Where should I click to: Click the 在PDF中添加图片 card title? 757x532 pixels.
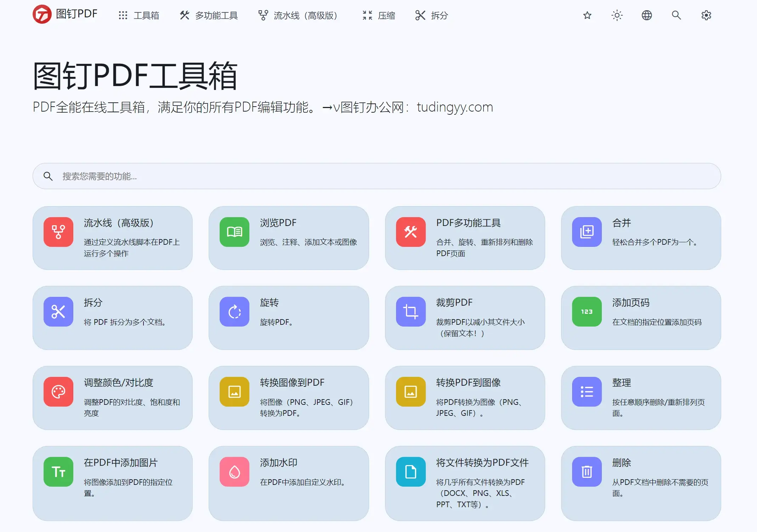[120, 463]
